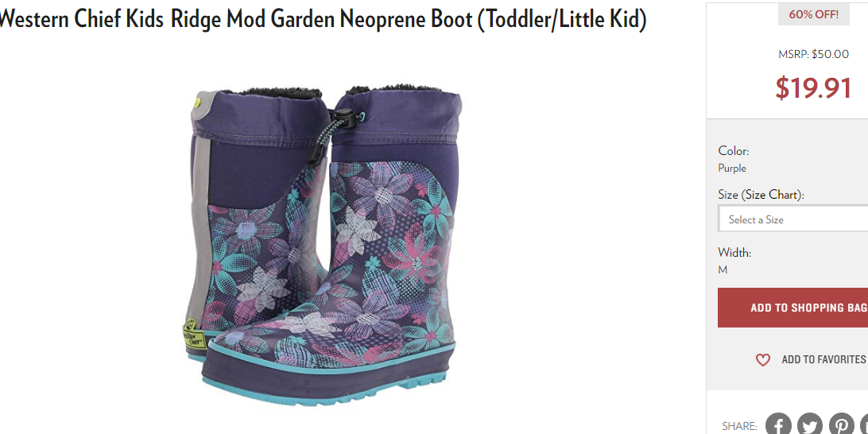Click the partially visible fourth share icon

click(x=865, y=424)
